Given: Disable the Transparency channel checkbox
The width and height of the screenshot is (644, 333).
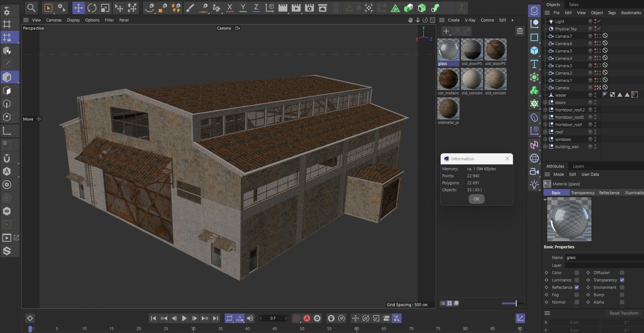Looking at the screenshot, I should 622,280.
